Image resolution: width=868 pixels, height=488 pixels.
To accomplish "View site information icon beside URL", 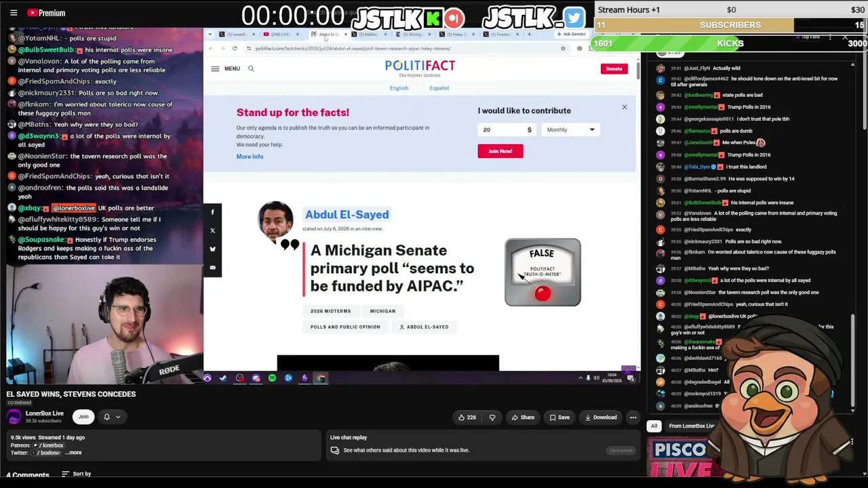I will [x=249, y=48].
